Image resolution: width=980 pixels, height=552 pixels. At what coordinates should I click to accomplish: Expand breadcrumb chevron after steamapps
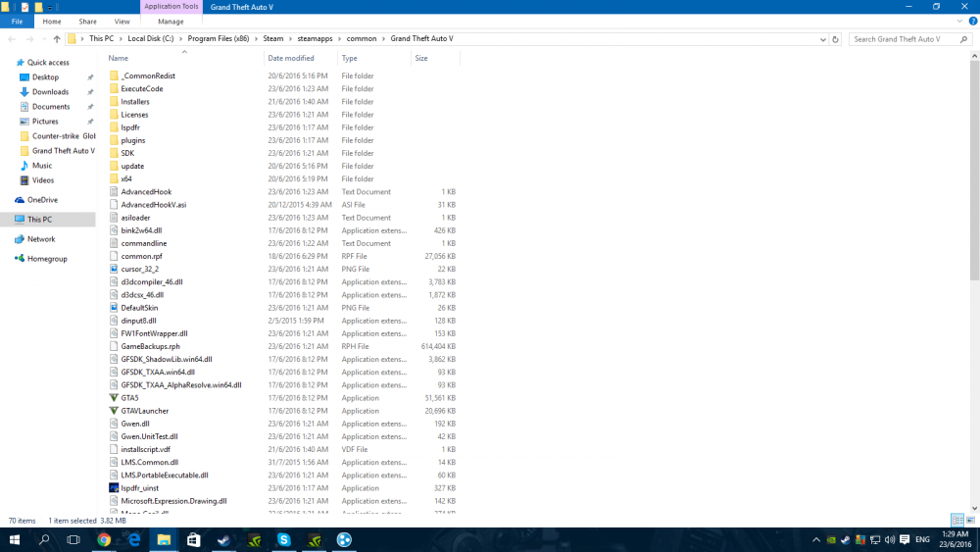point(340,39)
